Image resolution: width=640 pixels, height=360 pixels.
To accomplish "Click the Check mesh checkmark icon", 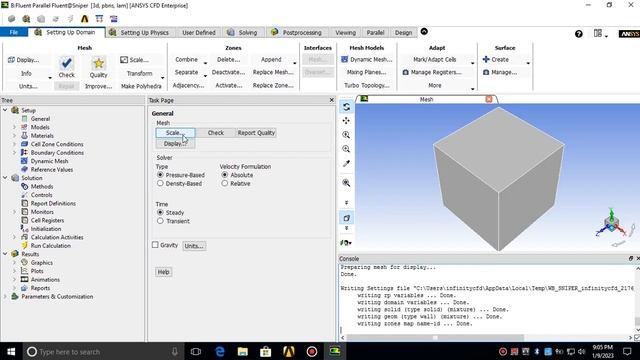I will [66, 63].
